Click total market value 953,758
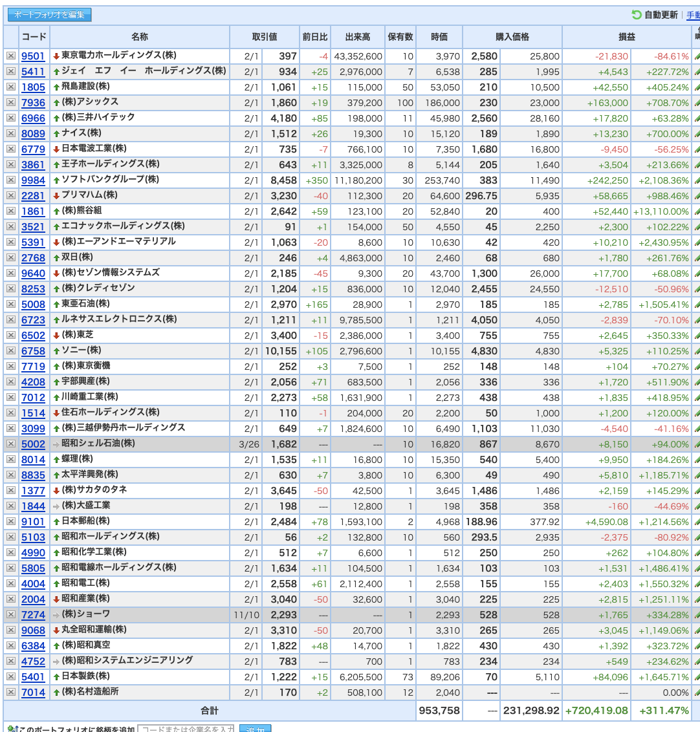Screen dimensions: 700x732 tap(439, 711)
